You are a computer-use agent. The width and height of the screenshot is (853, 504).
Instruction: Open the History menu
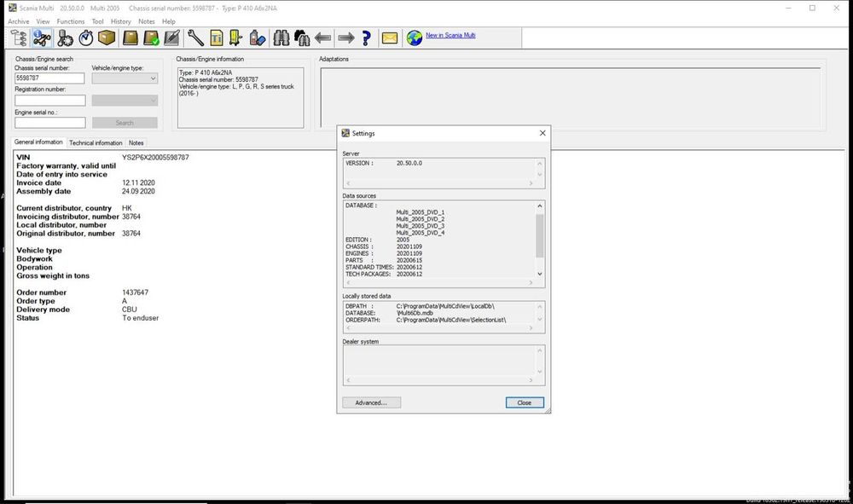[121, 22]
